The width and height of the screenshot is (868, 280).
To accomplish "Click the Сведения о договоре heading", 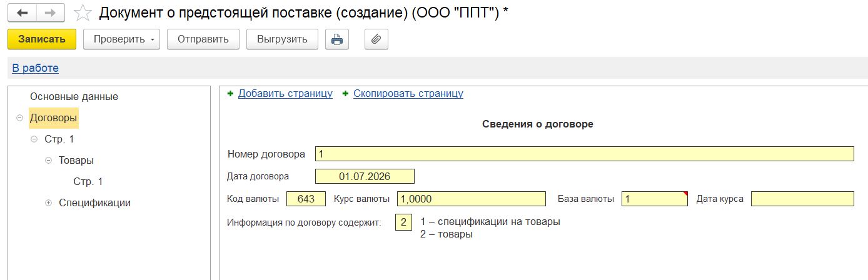I will tap(538, 124).
